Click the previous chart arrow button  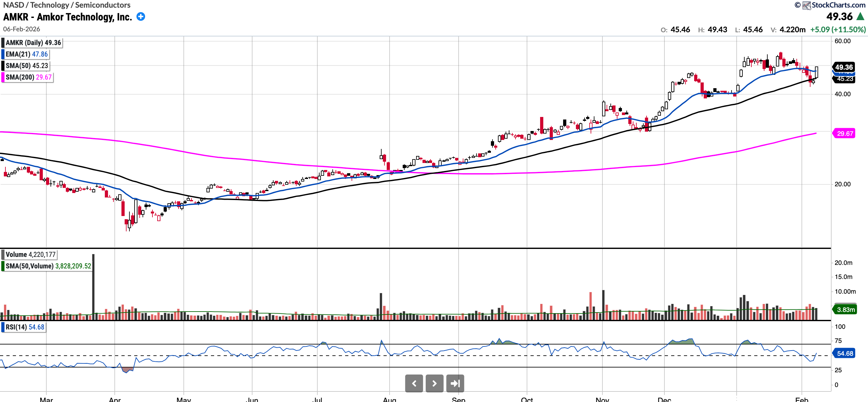pyautogui.click(x=414, y=383)
